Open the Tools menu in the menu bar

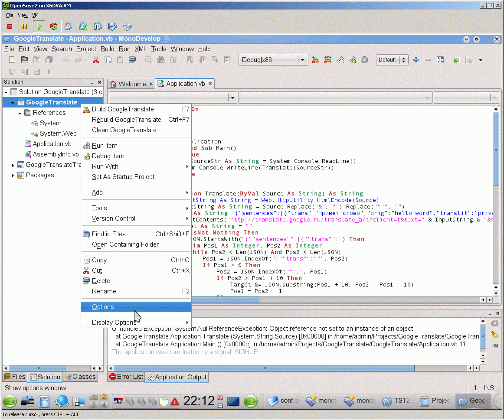[x=158, y=49]
